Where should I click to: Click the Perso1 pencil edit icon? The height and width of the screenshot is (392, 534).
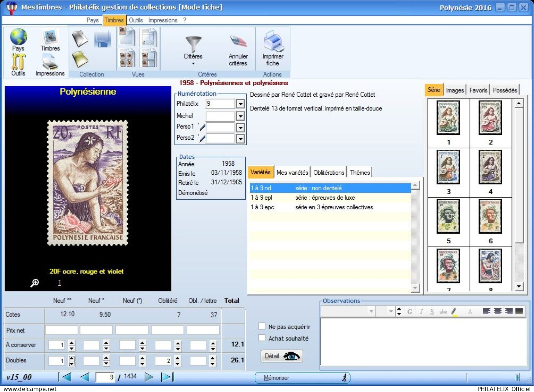(x=202, y=127)
